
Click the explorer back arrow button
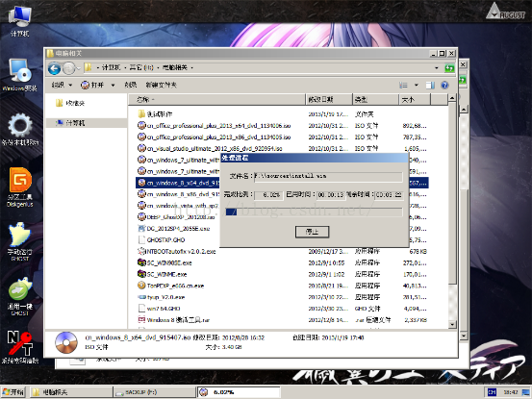point(54,68)
